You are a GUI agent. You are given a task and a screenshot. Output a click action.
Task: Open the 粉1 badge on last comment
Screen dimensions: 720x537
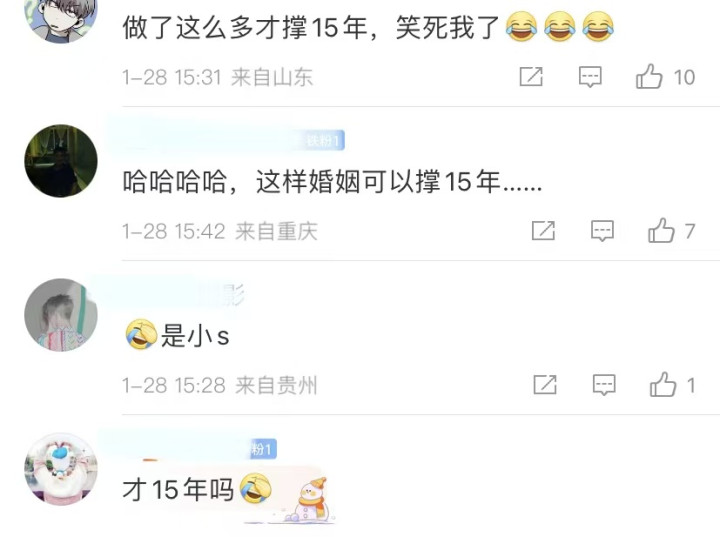(x=263, y=449)
